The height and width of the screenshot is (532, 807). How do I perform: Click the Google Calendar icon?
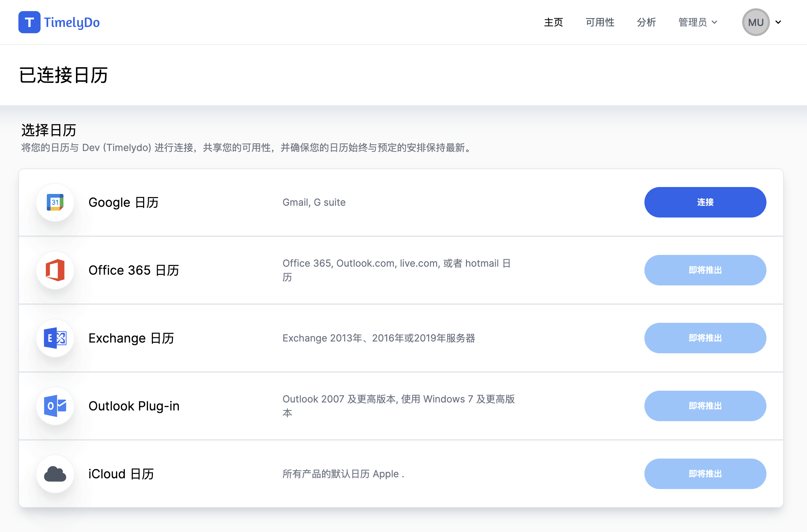[55, 202]
